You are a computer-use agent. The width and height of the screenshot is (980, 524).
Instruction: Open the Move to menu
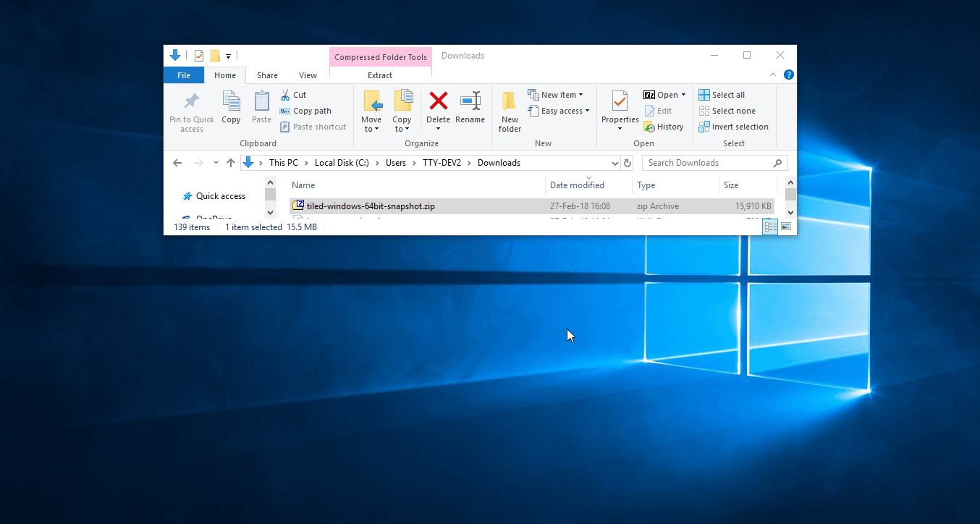point(371,112)
